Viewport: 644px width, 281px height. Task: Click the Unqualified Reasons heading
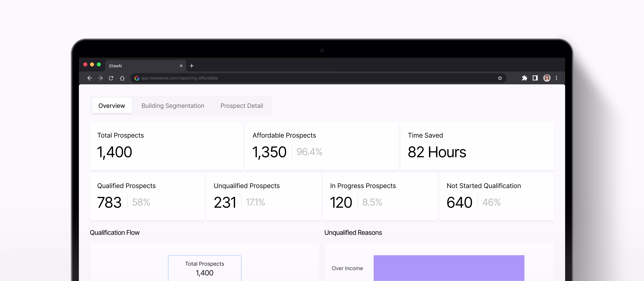click(x=353, y=233)
